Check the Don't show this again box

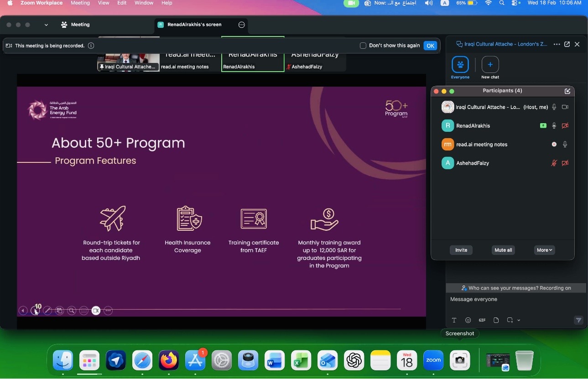click(x=363, y=46)
